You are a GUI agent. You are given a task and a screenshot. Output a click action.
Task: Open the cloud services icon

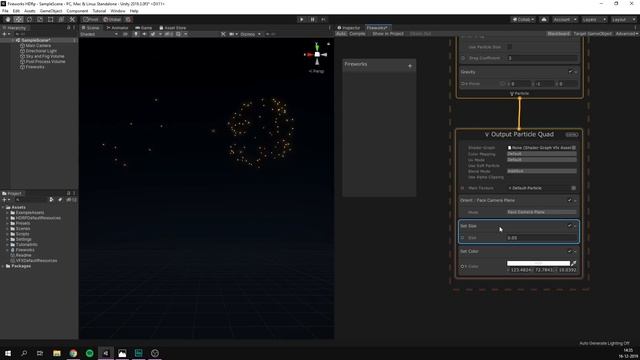pos(544,19)
